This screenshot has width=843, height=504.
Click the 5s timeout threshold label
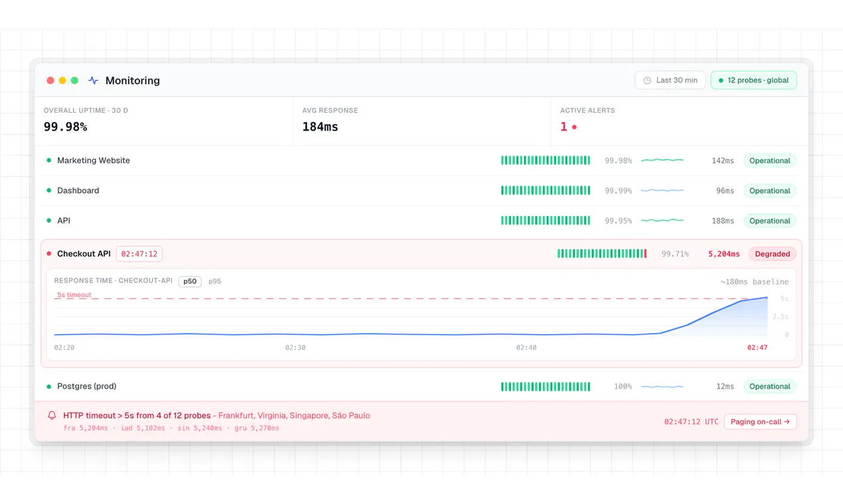point(74,295)
